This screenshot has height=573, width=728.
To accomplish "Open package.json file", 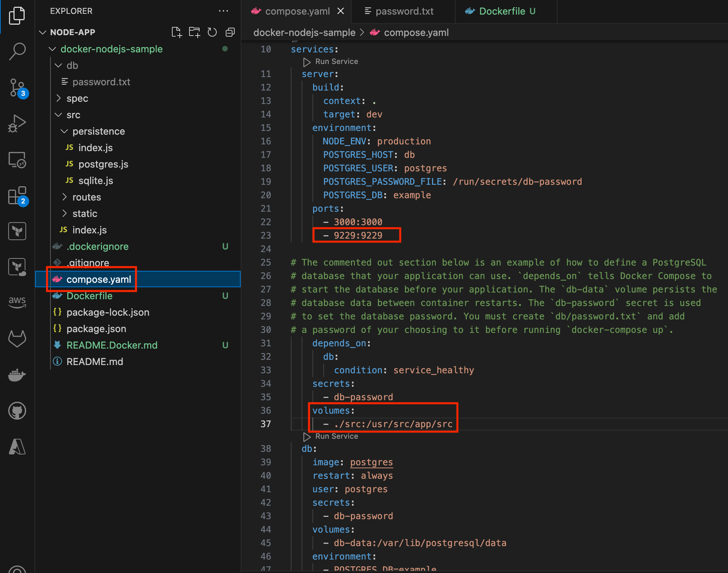I will [138, 329].
